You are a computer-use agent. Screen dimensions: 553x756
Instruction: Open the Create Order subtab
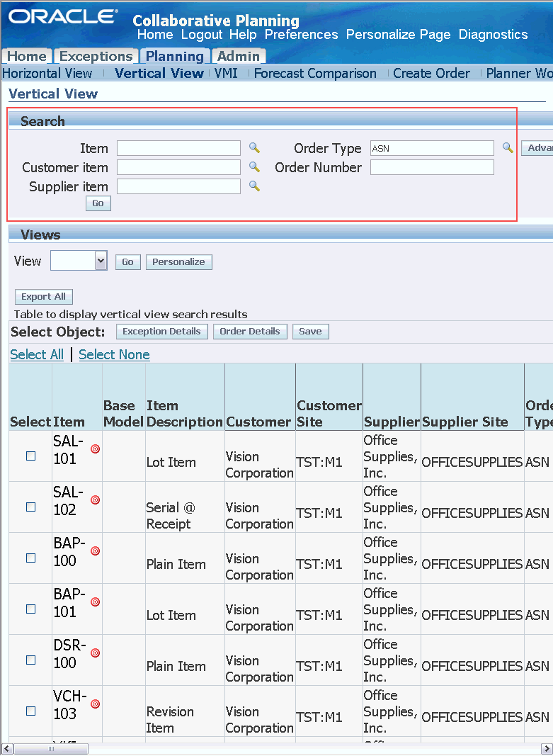[432, 73]
